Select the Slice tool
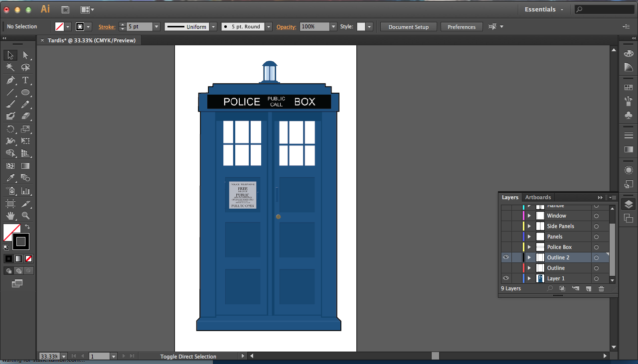 25,203
